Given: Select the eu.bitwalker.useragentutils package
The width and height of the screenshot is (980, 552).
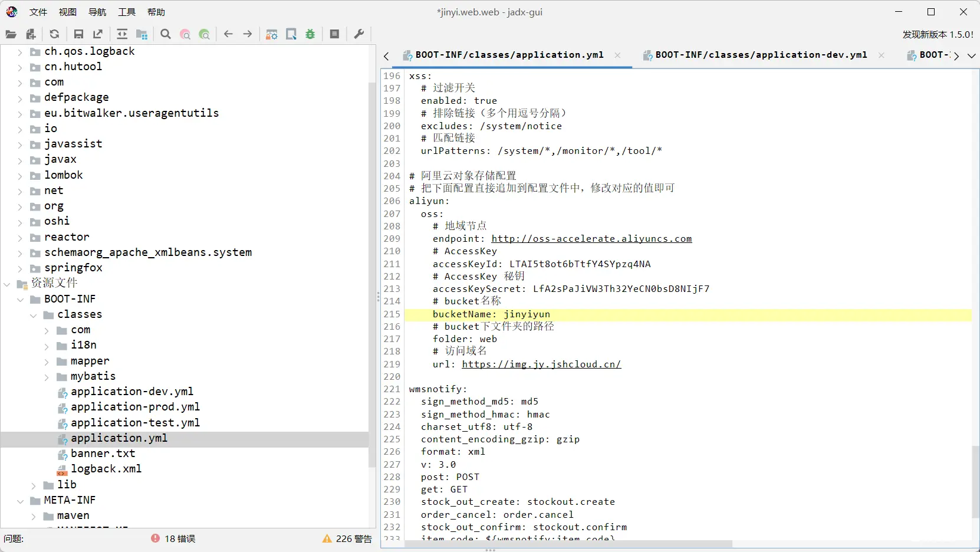Looking at the screenshot, I should point(131,113).
